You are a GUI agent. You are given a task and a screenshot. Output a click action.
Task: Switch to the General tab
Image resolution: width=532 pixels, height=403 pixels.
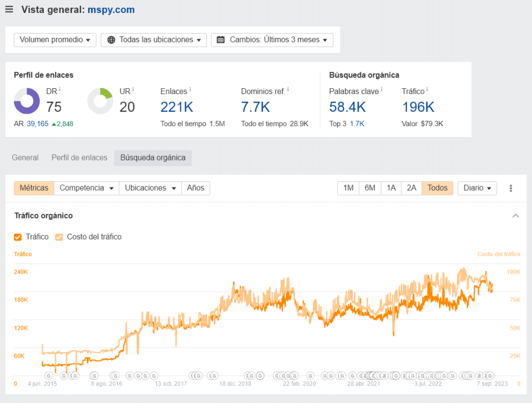(25, 158)
